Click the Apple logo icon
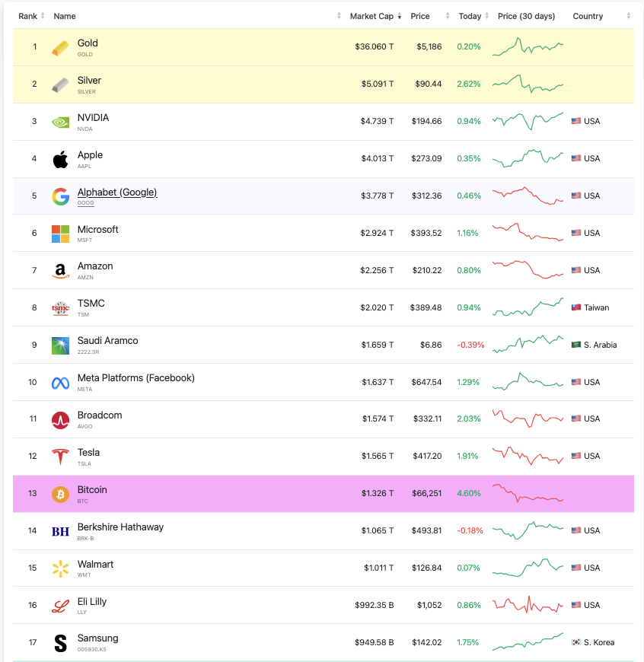This screenshot has width=644, height=662. pyautogui.click(x=60, y=159)
